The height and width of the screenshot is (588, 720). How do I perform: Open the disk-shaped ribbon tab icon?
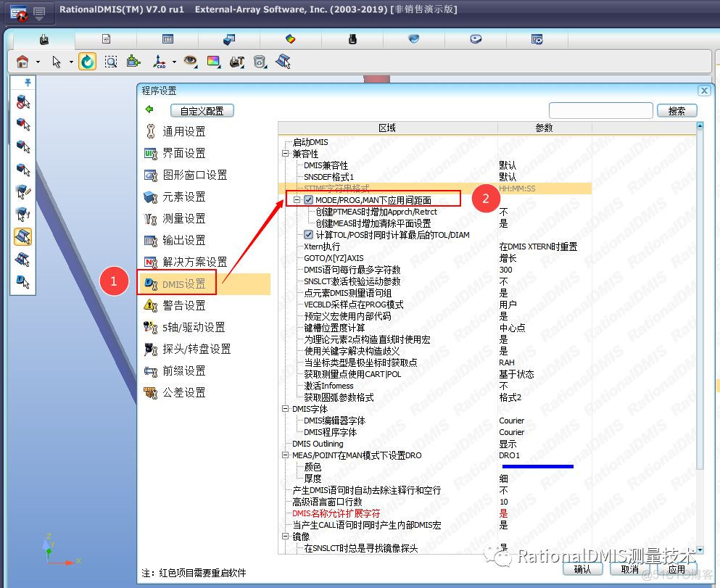coord(476,39)
